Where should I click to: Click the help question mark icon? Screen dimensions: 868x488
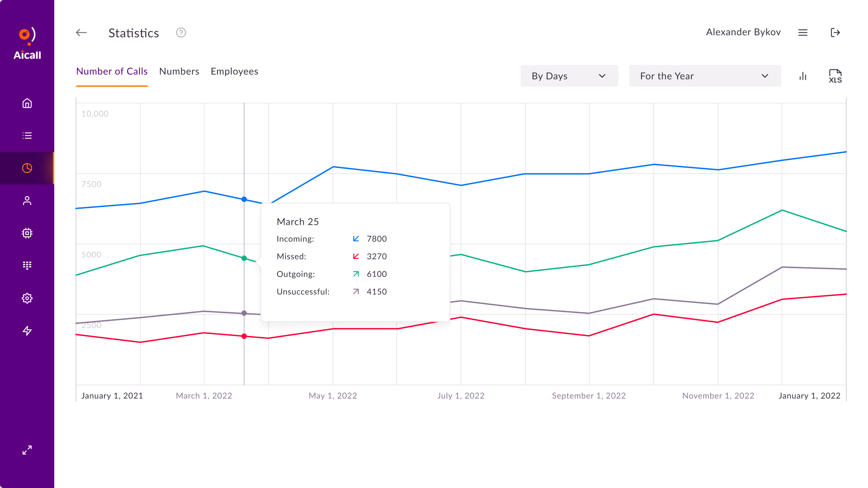click(181, 33)
